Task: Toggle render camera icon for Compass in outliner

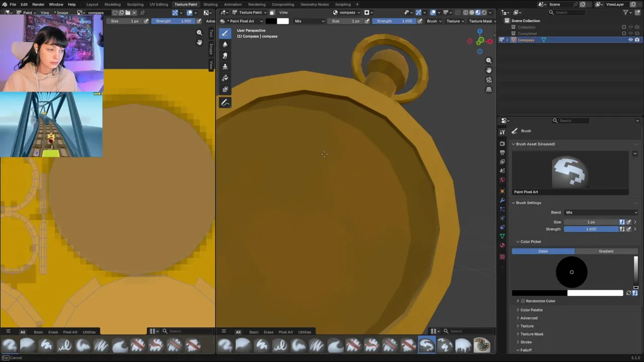Action: tap(637, 40)
